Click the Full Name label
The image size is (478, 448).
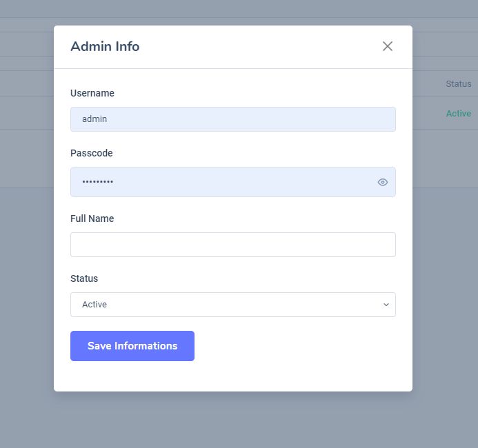tap(92, 218)
